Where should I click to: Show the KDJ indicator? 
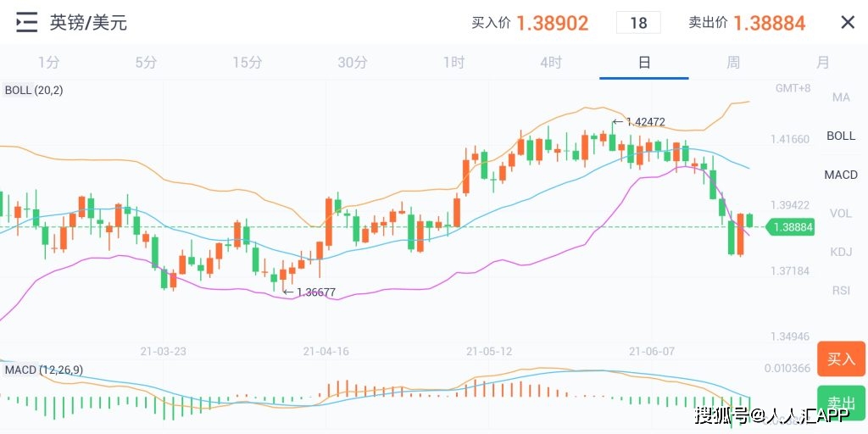click(x=841, y=253)
